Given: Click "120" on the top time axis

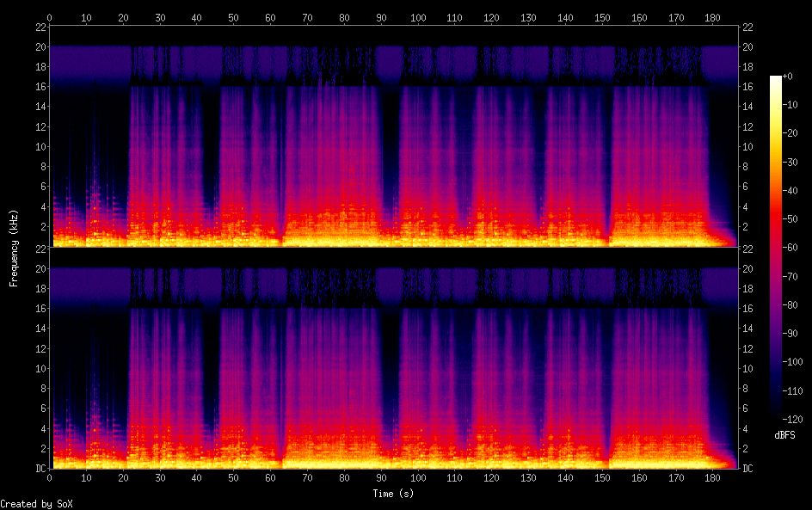Looking at the screenshot, I should click(491, 17).
